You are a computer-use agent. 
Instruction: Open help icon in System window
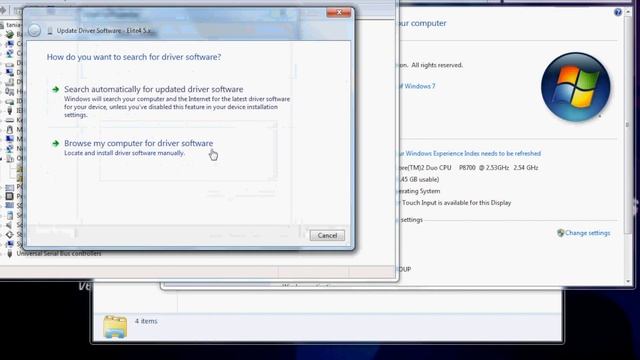click(x=618, y=12)
